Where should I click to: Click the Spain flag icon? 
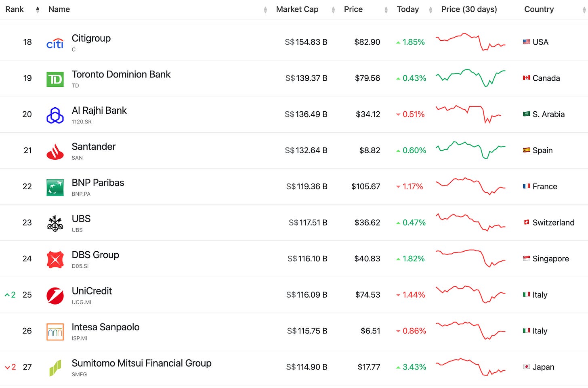(x=527, y=150)
